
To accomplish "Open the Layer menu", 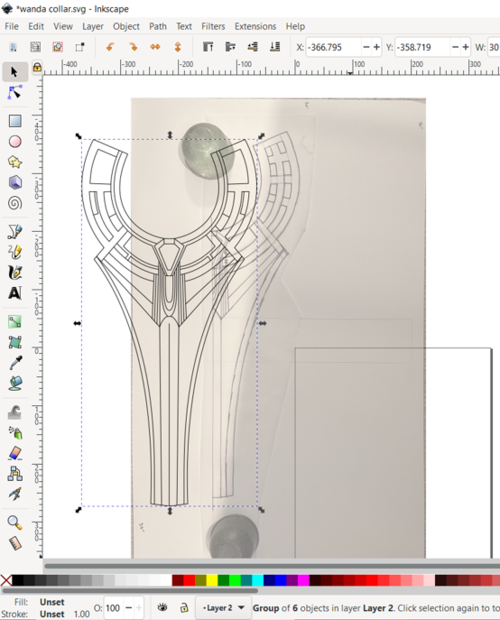I will 93,26.
